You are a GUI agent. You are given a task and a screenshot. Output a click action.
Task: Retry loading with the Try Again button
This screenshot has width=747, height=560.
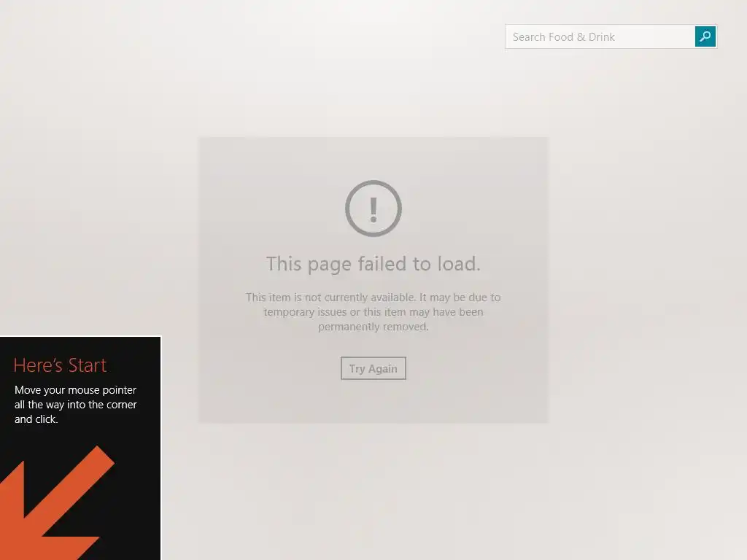[x=373, y=368]
